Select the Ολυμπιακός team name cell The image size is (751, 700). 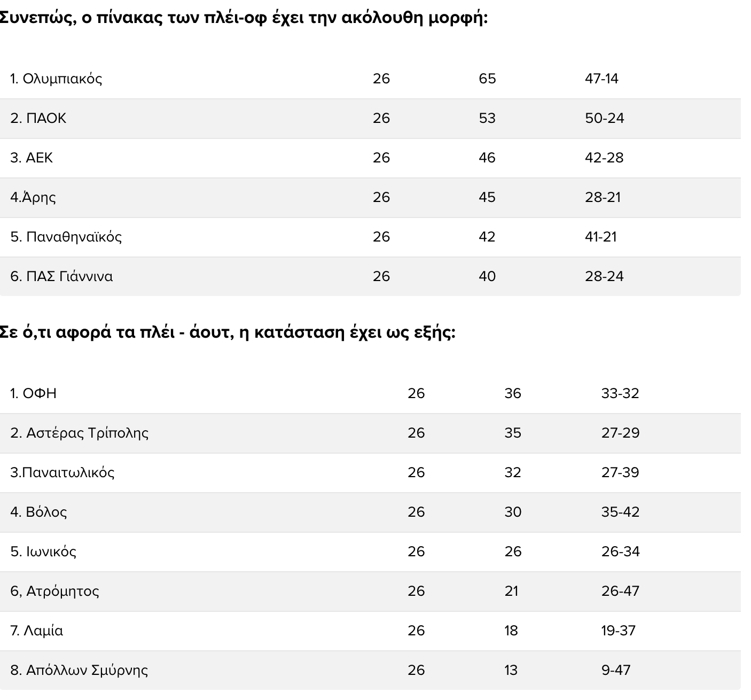pos(56,79)
